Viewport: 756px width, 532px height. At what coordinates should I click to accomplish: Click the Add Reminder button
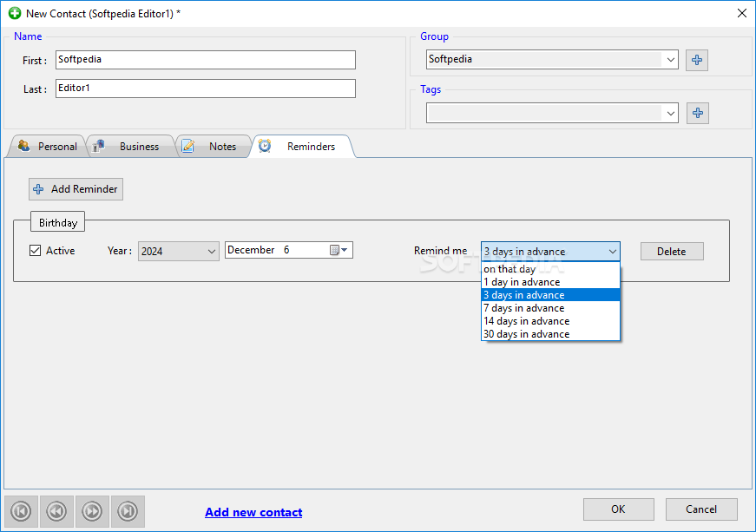[76, 189]
